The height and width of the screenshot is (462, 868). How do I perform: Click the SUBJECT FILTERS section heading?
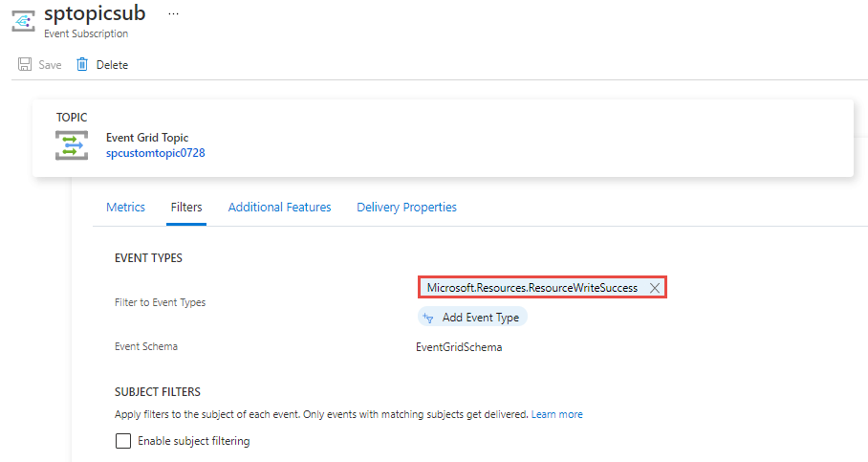[158, 392]
